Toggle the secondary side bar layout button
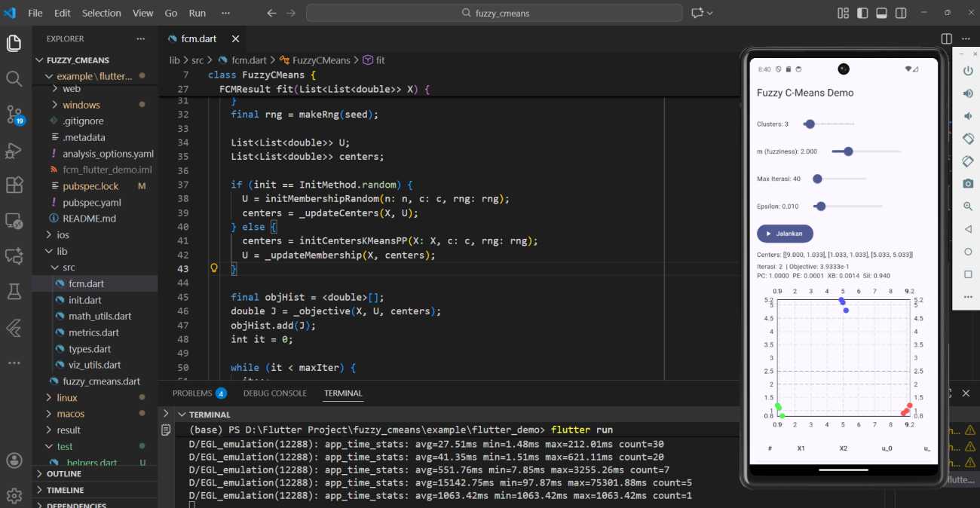 [x=901, y=14]
